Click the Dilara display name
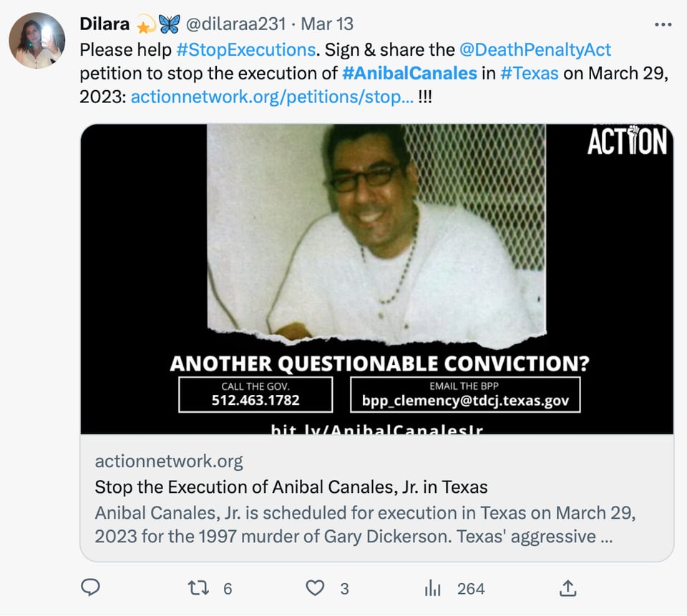Image resolution: width=687 pixels, height=616 pixels. pyautogui.click(x=104, y=24)
